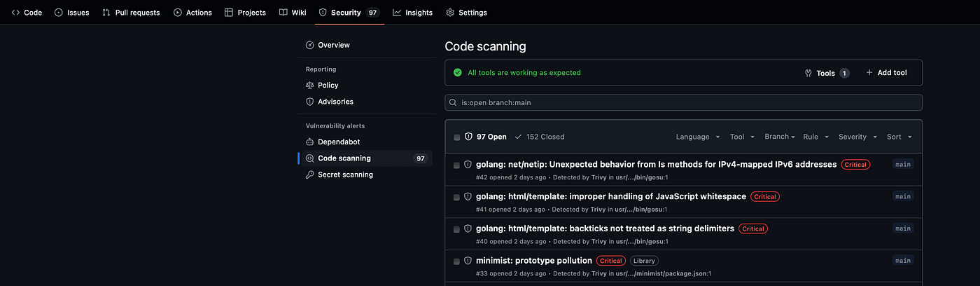Click the Add tool button
This screenshot has height=286, width=980.
point(886,73)
